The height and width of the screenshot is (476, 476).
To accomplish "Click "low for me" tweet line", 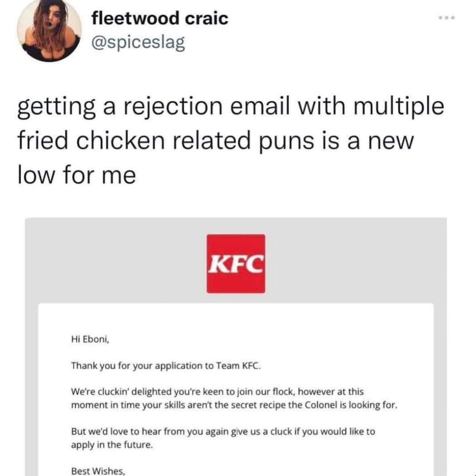I will (x=76, y=175).
